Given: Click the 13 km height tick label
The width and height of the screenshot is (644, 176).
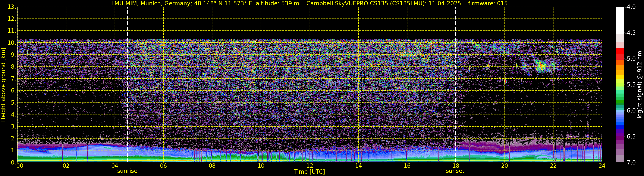Looking at the screenshot, I should [12, 7].
